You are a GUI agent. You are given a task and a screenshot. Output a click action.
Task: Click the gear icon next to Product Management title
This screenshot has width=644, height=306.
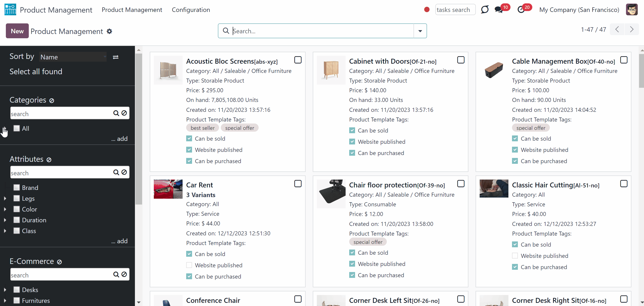109,31
